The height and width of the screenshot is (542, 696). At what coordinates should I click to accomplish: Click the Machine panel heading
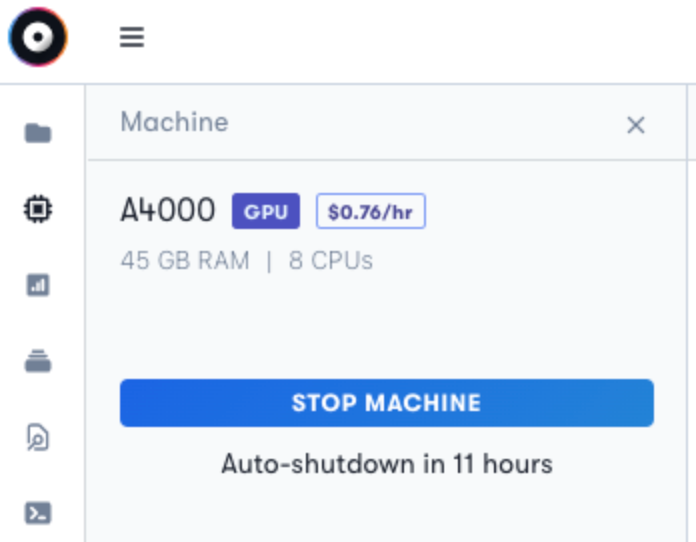tap(174, 122)
